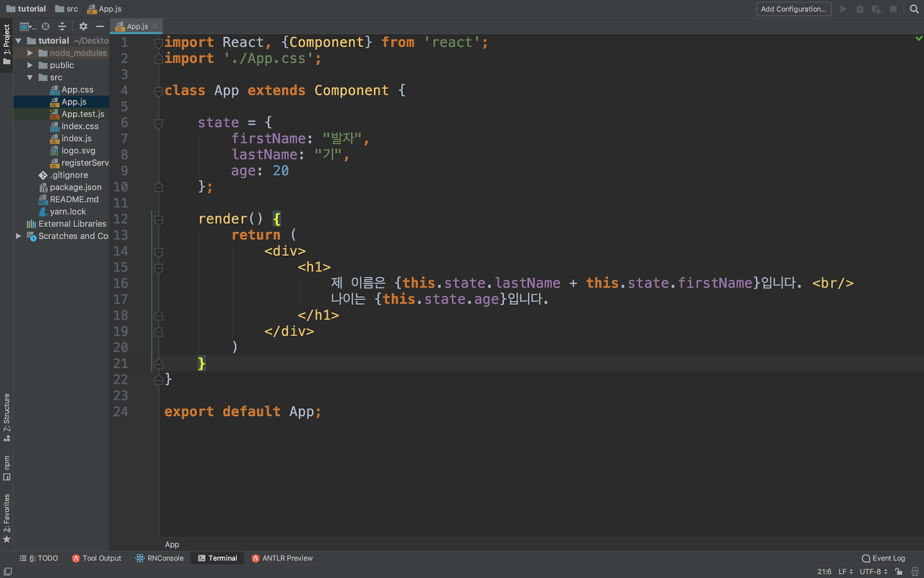Click line number 24 in the gutter
The width and height of the screenshot is (924, 578).
pos(120,412)
